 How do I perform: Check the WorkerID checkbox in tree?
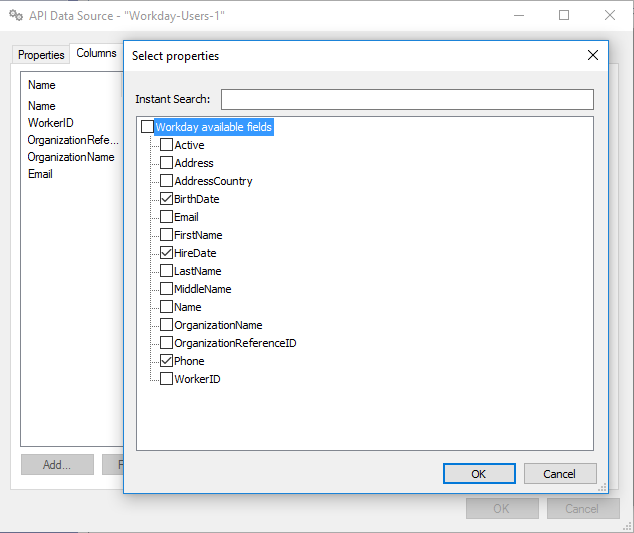click(166, 379)
